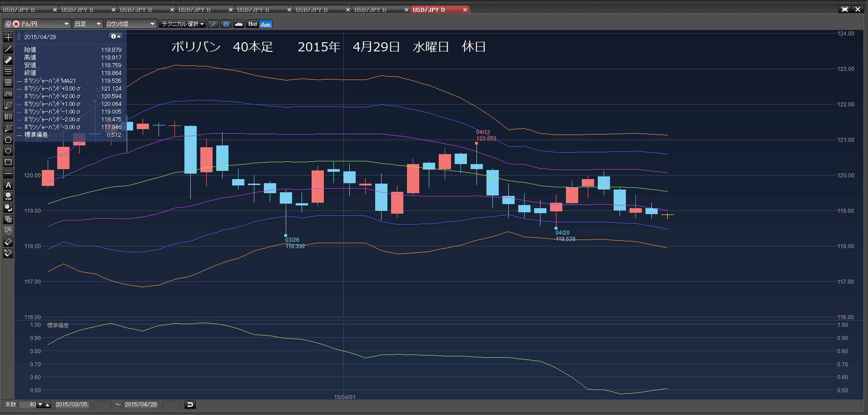Switch price display to Bid
The width and height of the screenshot is (868, 415).
click(253, 24)
